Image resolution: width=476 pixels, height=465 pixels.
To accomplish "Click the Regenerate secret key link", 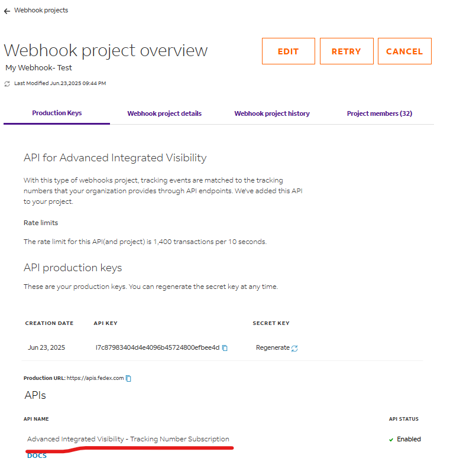I will (273, 347).
